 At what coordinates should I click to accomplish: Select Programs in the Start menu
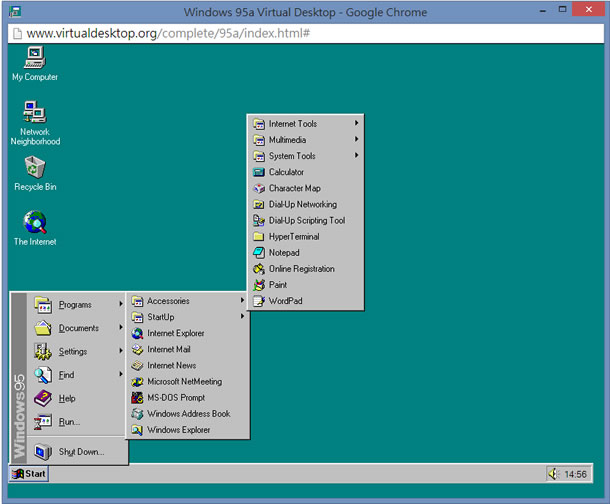(x=77, y=304)
